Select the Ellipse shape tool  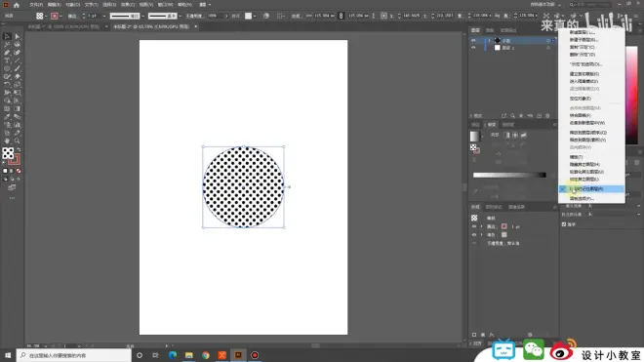click(x=7, y=68)
